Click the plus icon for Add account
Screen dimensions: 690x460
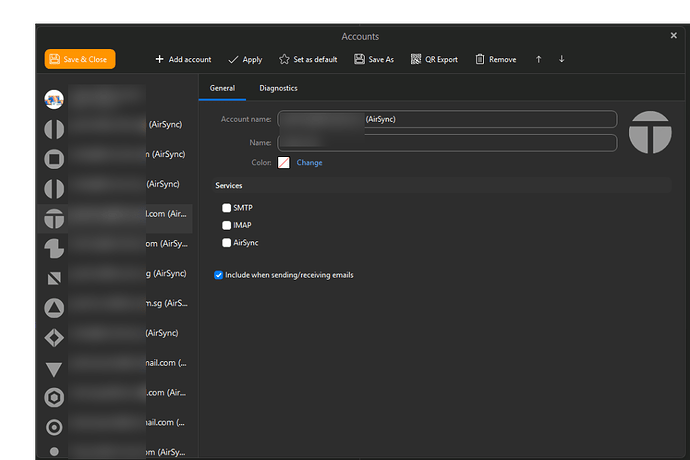(x=159, y=59)
